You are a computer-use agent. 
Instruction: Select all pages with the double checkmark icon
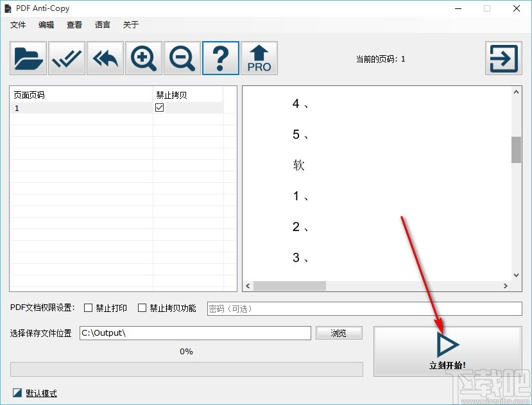[x=66, y=58]
